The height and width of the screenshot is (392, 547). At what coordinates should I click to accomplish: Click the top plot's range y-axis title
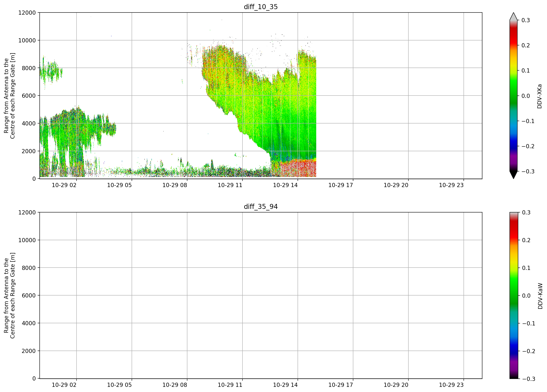9,96
